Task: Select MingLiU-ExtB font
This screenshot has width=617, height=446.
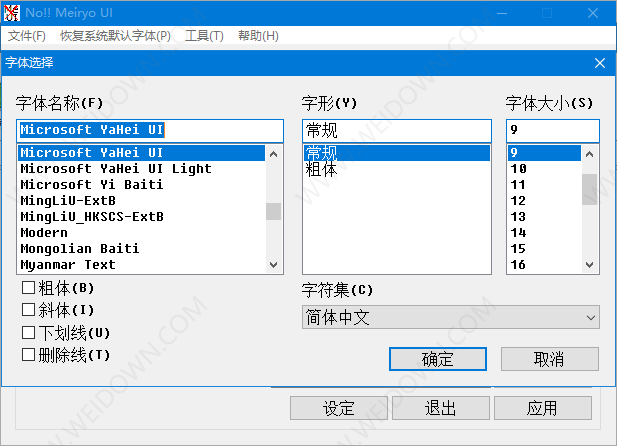Action: point(142,201)
